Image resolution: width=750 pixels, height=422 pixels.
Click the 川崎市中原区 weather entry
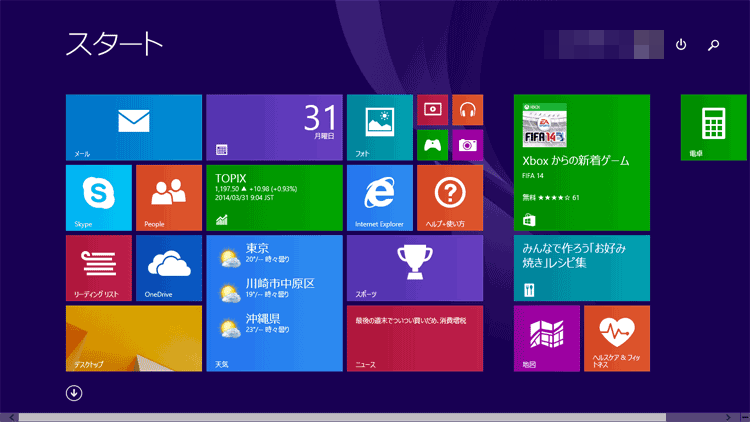coord(267,288)
